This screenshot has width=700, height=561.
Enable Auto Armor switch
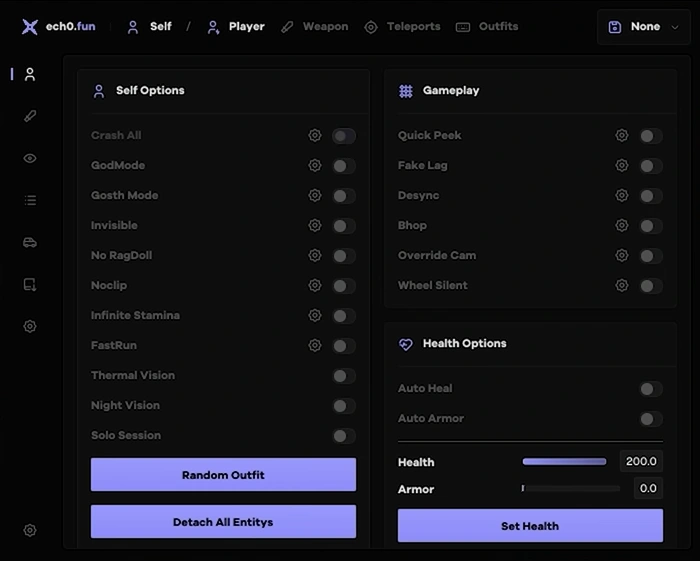[651, 419]
